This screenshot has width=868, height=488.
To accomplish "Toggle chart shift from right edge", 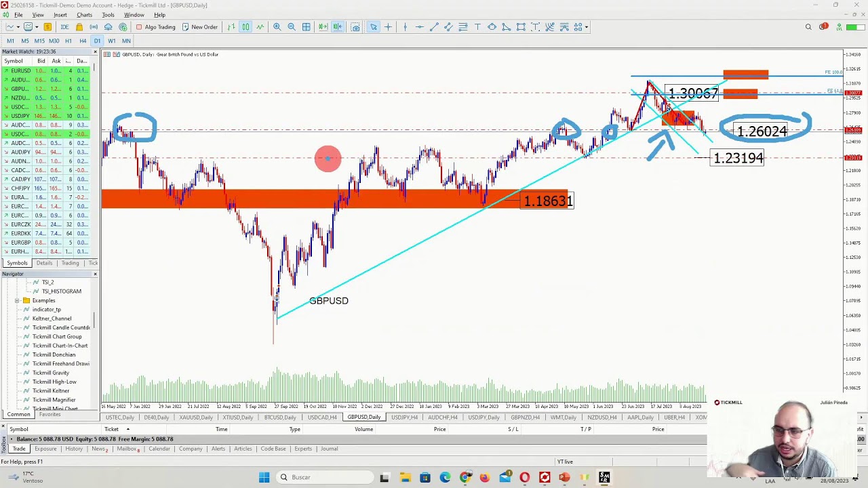I will click(338, 27).
